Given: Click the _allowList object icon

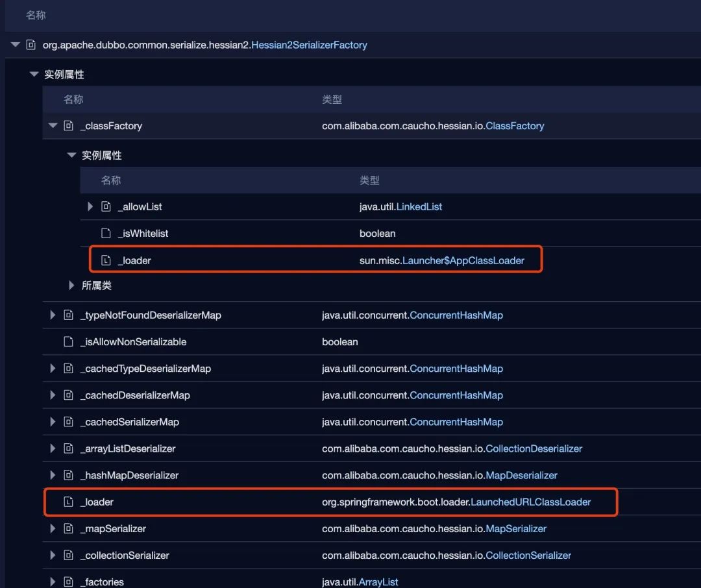Looking at the screenshot, I should [106, 206].
